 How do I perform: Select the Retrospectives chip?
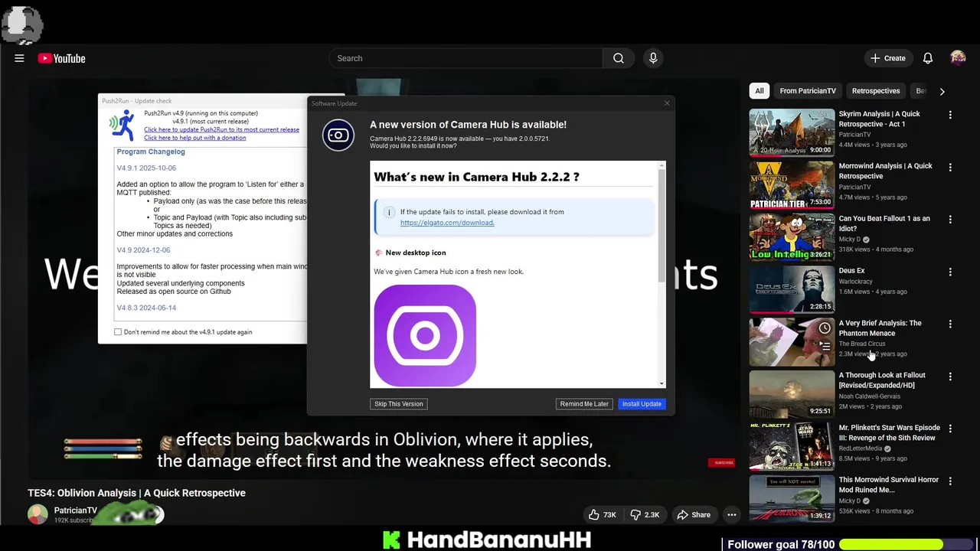876,91
